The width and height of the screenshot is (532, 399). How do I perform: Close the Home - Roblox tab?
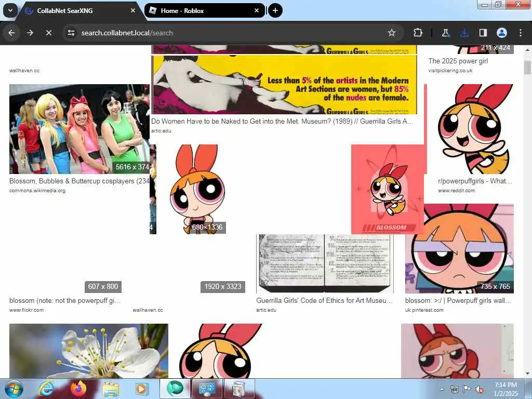[257, 10]
